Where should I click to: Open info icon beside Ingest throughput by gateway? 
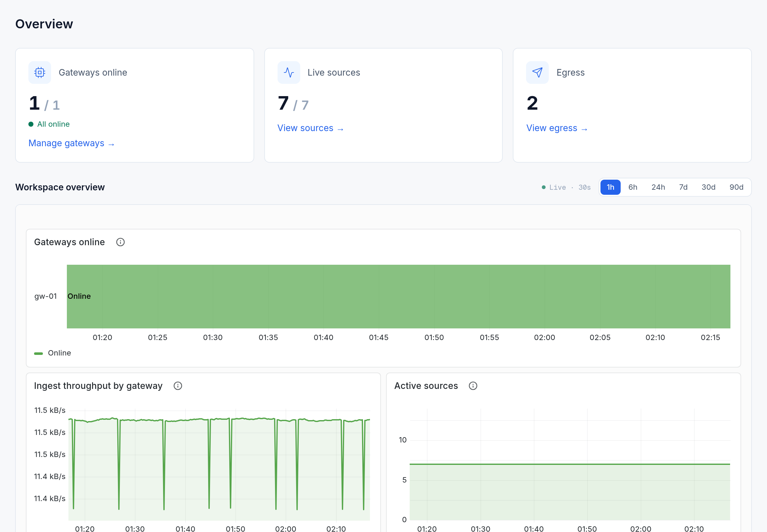(178, 386)
